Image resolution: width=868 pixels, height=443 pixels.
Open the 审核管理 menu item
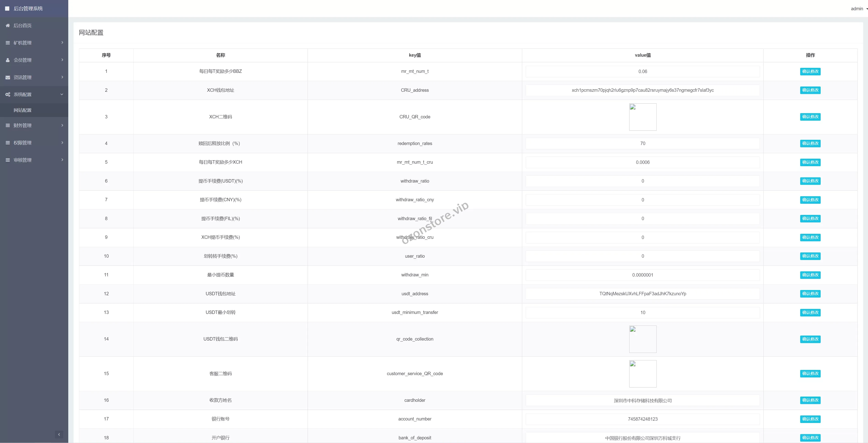23,160
